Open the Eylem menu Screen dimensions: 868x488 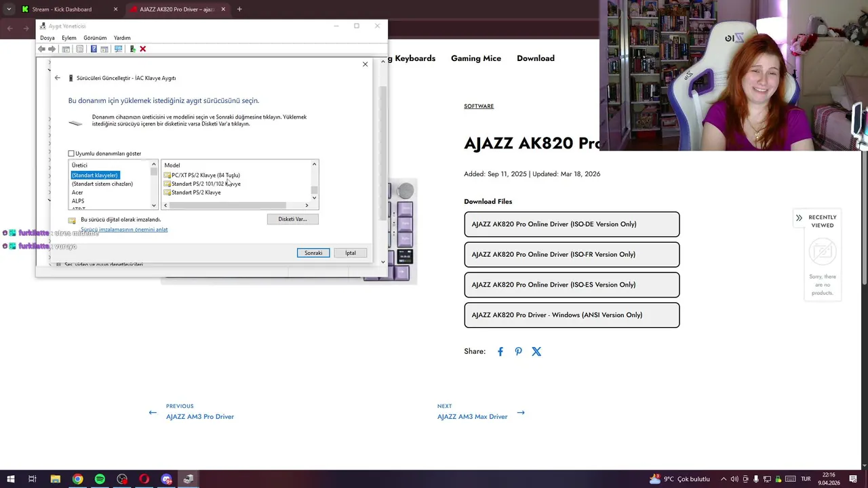pos(69,38)
